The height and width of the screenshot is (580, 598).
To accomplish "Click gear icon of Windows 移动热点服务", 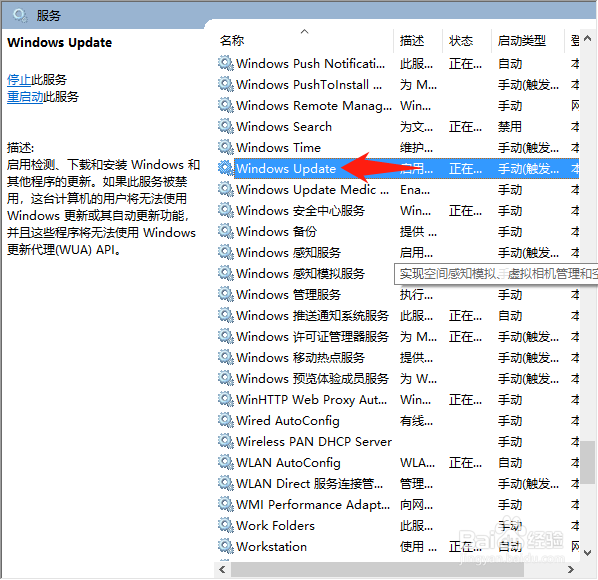I will click(x=225, y=357).
